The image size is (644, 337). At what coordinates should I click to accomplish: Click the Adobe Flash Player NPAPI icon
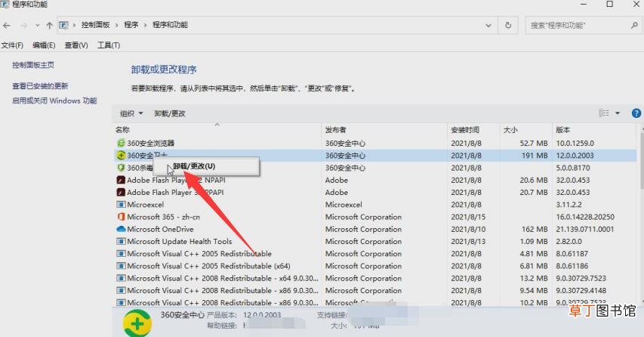121,180
